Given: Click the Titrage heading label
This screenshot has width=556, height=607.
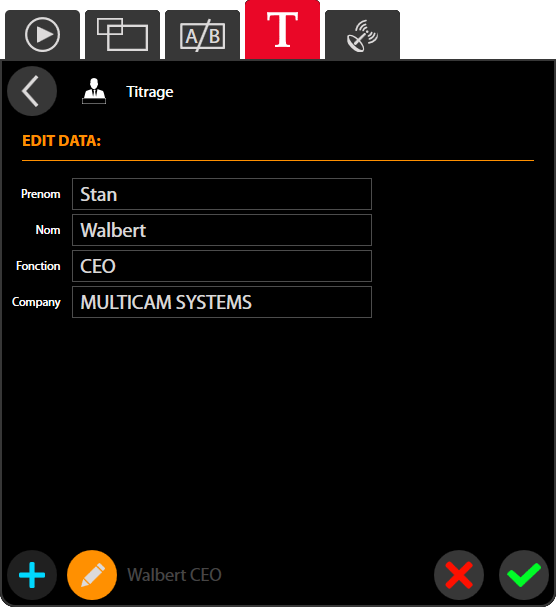Looking at the screenshot, I should click(x=150, y=92).
